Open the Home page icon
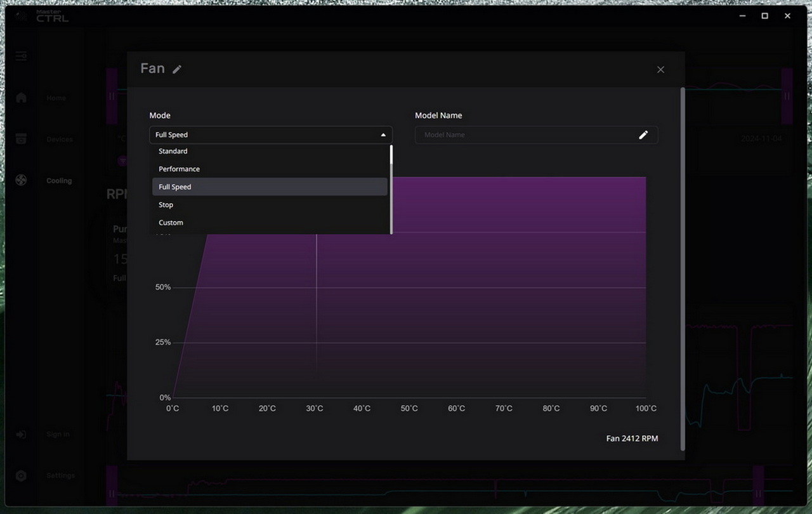The width and height of the screenshot is (812, 514). (x=21, y=98)
